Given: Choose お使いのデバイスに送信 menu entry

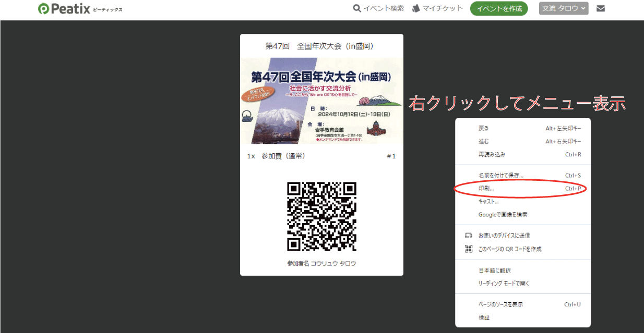Looking at the screenshot, I should click(x=523, y=236).
